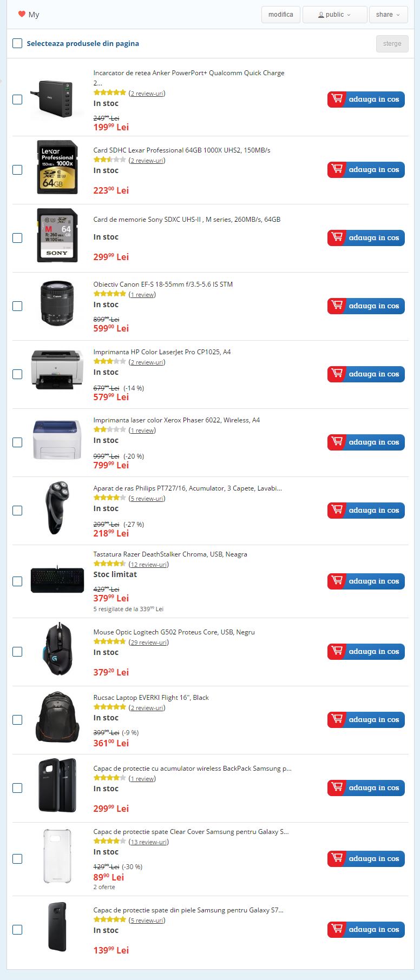Click cart icon for Anker PowerPort charger
This screenshot has width=420, height=980.
[x=337, y=100]
